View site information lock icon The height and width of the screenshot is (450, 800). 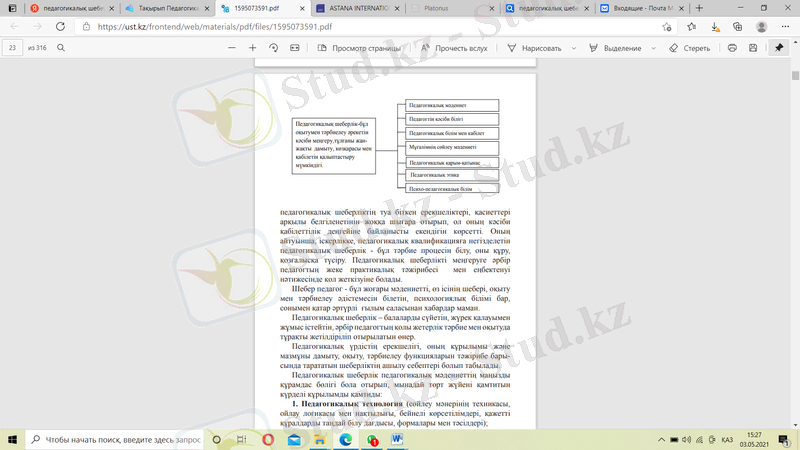click(86, 27)
